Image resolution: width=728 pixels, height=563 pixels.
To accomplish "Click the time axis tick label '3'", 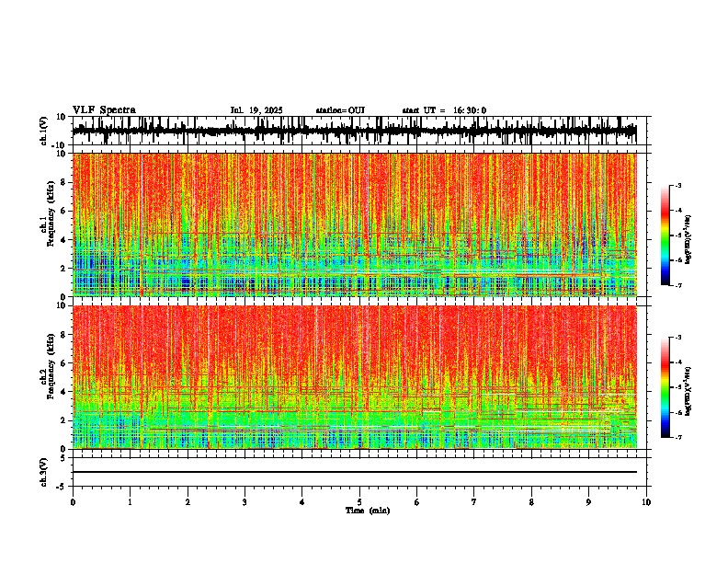I will [x=245, y=502].
